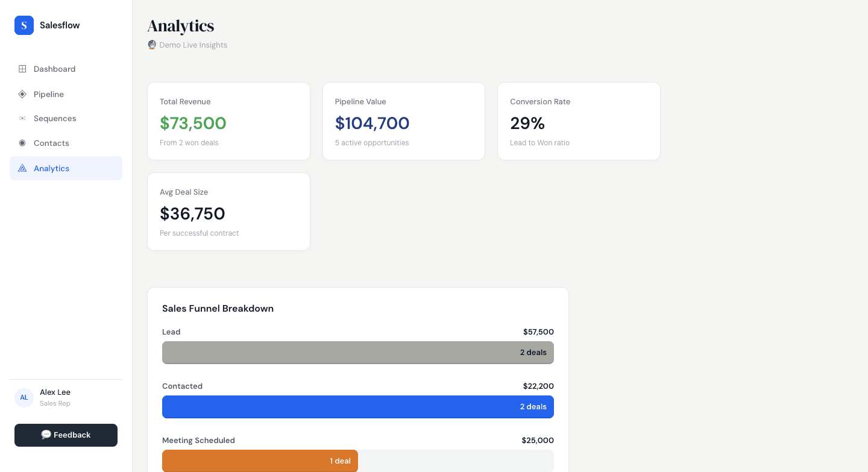
Task: Click the Analytics triangle icon
Action: (x=22, y=168)
